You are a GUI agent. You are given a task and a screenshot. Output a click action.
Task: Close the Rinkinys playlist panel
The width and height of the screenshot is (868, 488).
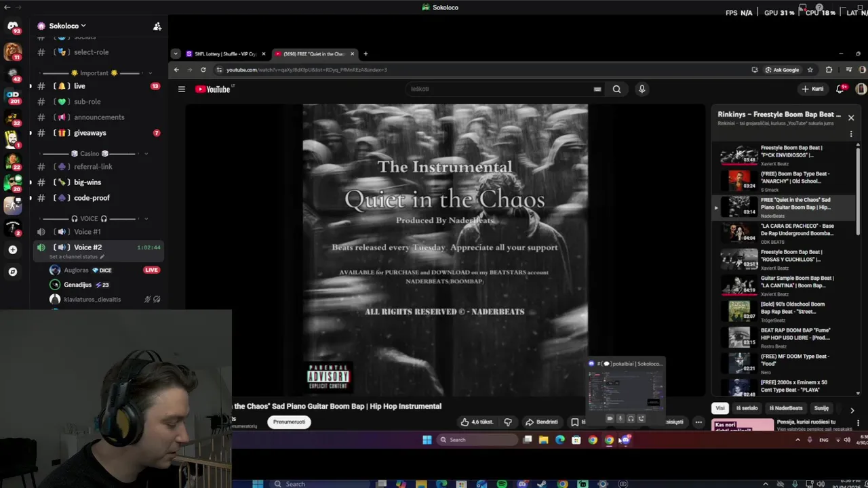pos(851,117)
